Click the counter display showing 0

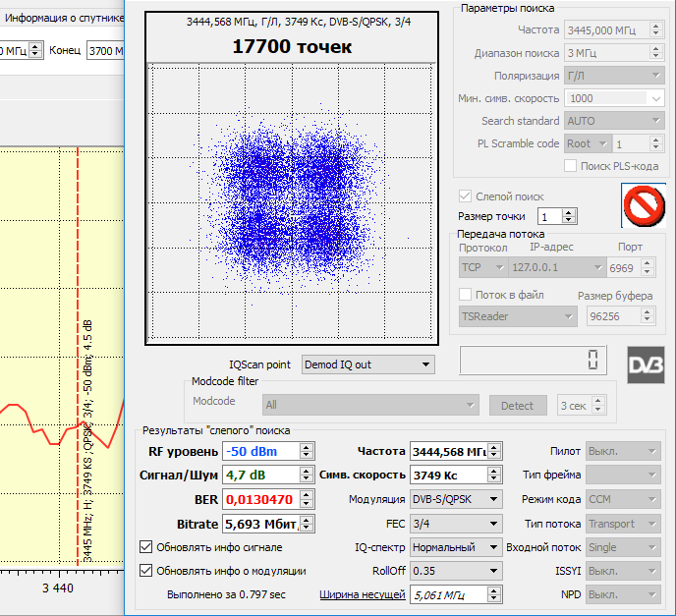click(x=534, y=360)
